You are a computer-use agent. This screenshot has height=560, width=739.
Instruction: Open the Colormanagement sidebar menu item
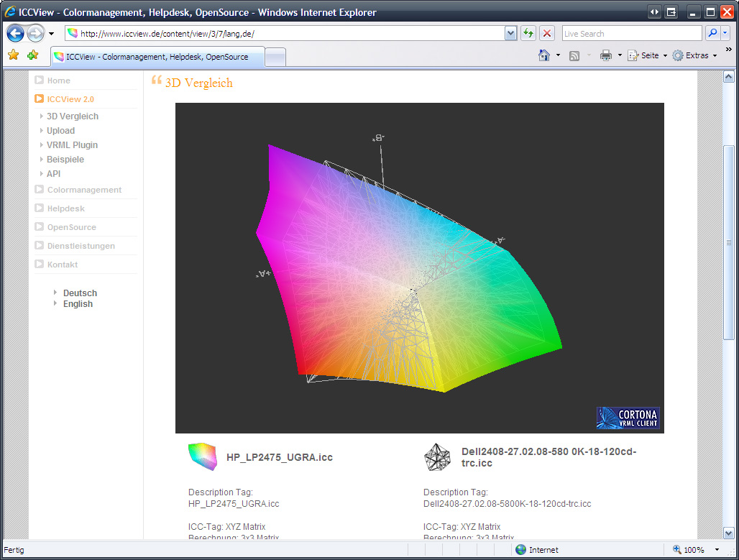click(x=84, y=190)
